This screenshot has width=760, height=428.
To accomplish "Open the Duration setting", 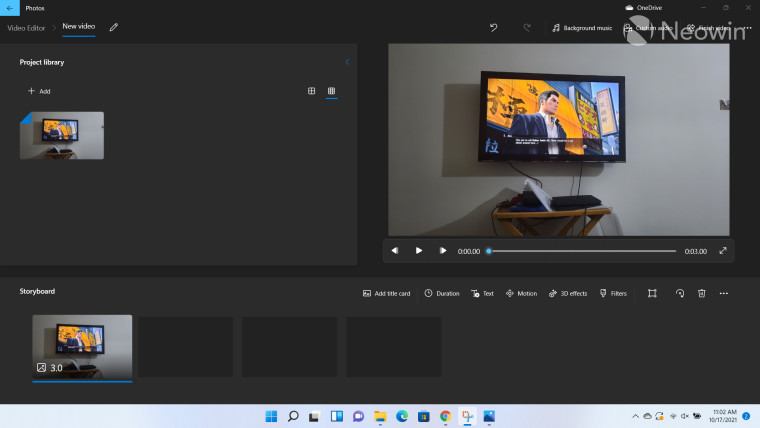I will click(442, 293).
